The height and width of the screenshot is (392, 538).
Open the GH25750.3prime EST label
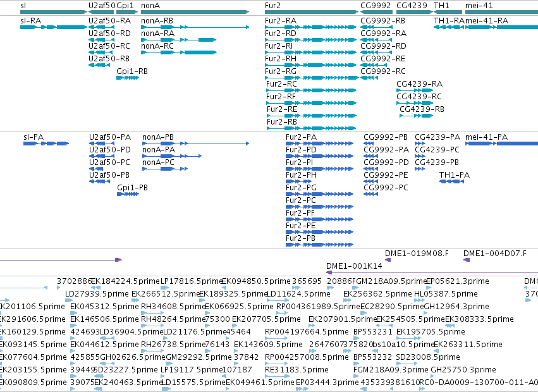[x=463, y=370]
